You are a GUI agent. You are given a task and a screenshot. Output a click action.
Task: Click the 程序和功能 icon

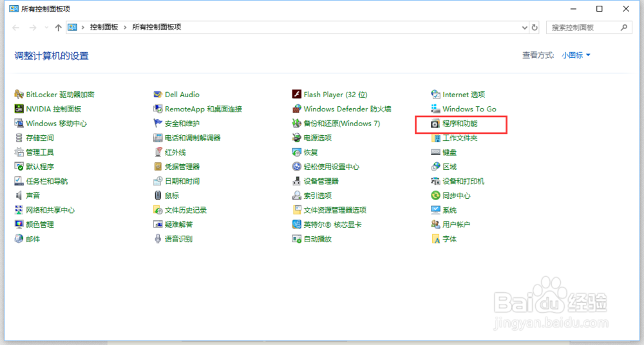(435, 123)
